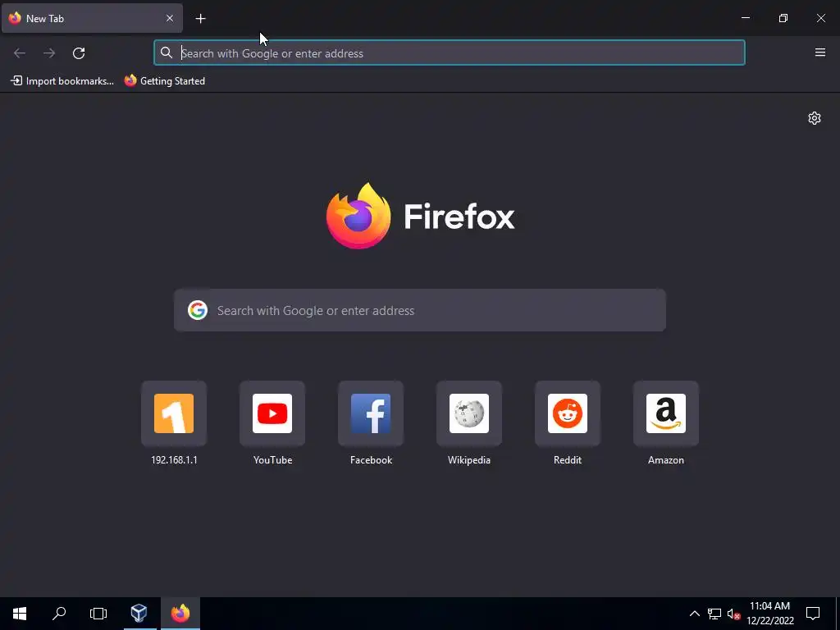Open the network status tray icon
The width and height of the screenshot is (840, 630).
click(x=714, y=614)
